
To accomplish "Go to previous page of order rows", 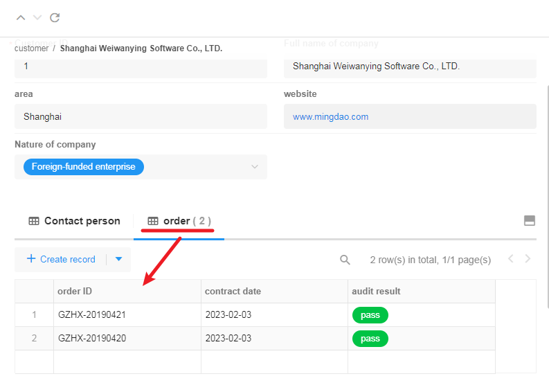I will point(511,259).
